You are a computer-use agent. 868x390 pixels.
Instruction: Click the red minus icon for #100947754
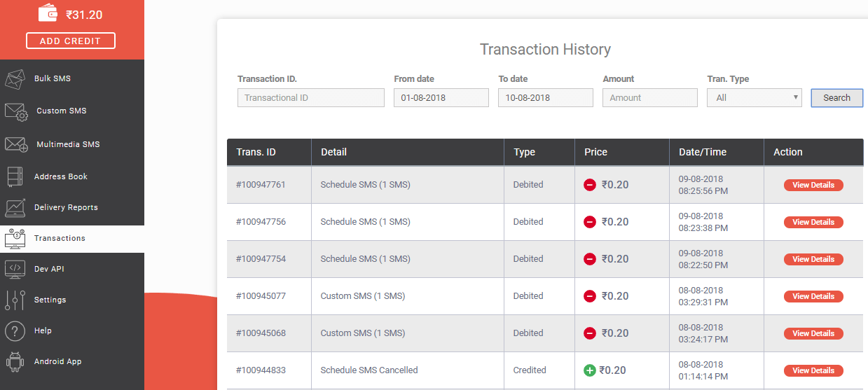click(590, 259)
